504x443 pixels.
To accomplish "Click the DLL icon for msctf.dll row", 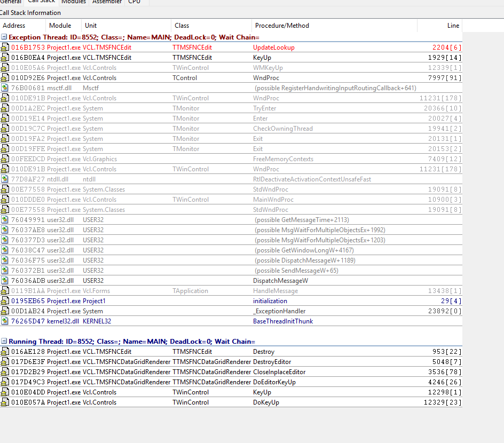I will tap(5, 88).
